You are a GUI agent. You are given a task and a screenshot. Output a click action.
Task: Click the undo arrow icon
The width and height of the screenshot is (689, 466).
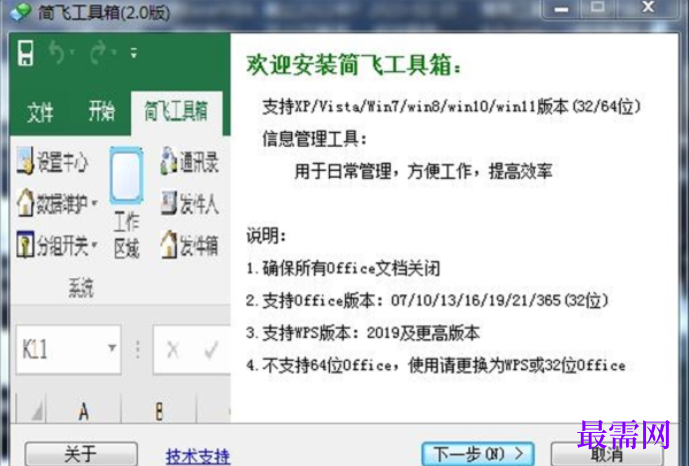point(57,53)
